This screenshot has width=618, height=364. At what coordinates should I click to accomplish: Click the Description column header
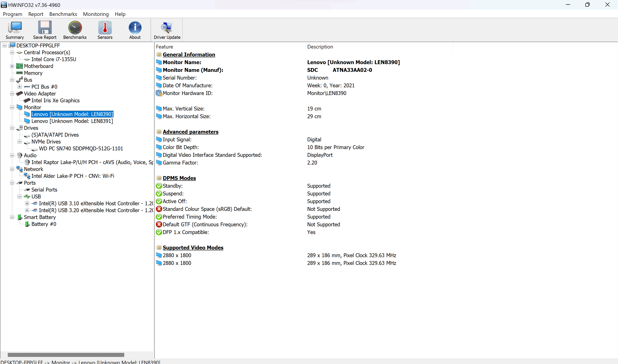tap(379, 47)
